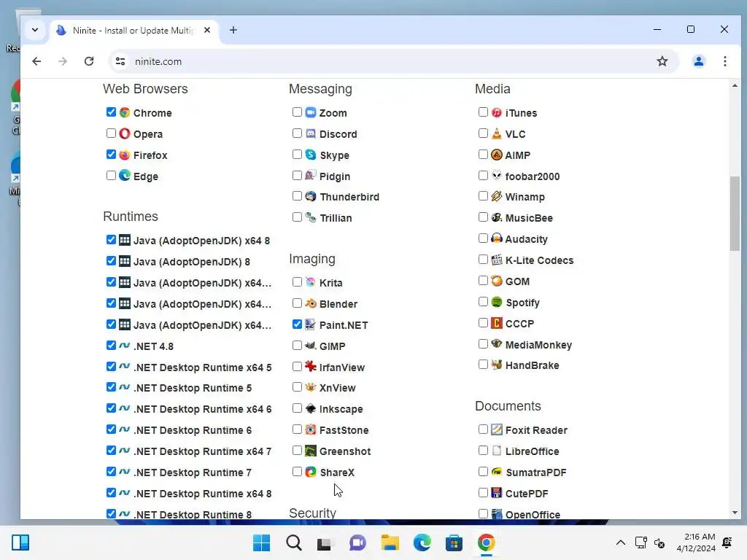This screenshot has width=747, height=560.
Task: Open the Chrome profile avatar
Action: 698,61
